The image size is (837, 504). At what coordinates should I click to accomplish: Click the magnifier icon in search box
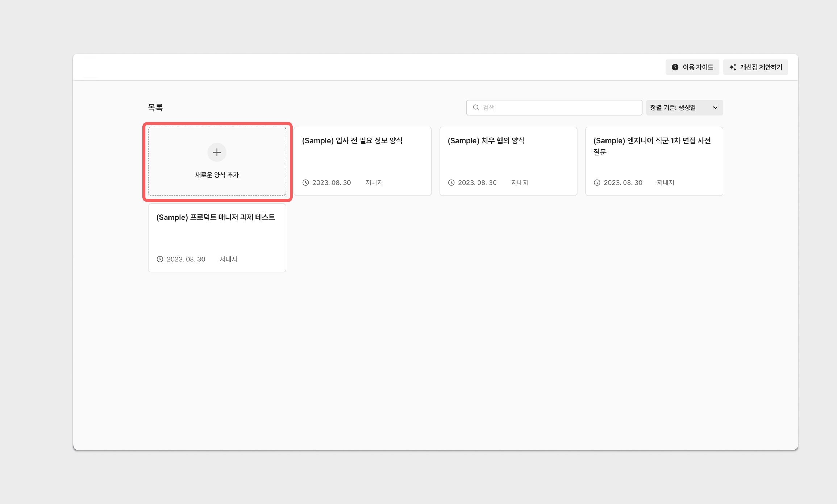pyautogui.click(x=476, y=108)
